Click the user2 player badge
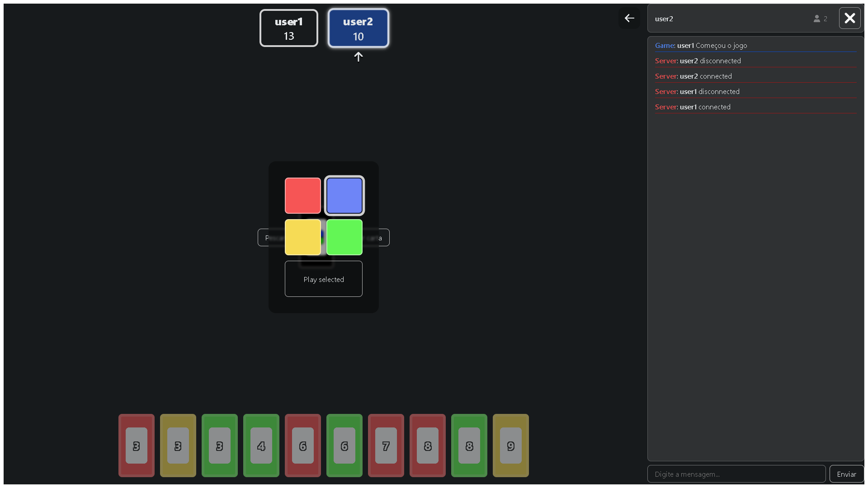The image size is (868, 488). click(358, 28)
